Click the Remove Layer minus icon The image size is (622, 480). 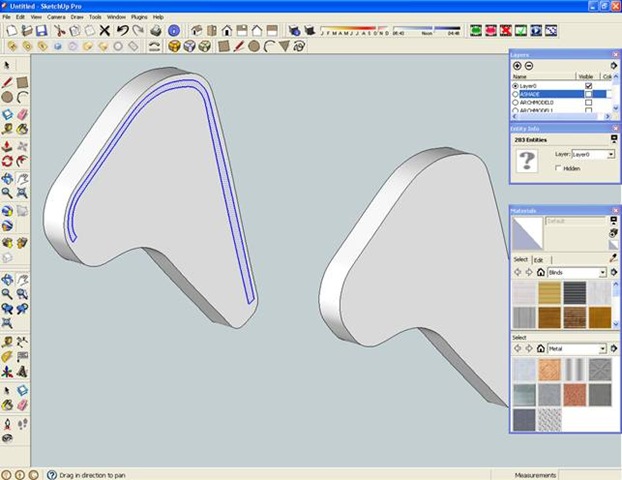tap(529, 65)
